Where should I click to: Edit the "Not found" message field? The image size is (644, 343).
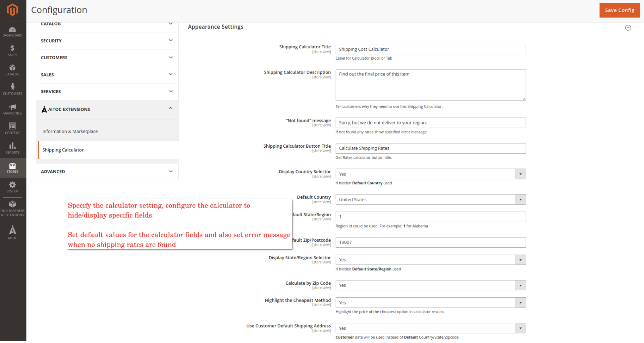[x=430, y=123]
